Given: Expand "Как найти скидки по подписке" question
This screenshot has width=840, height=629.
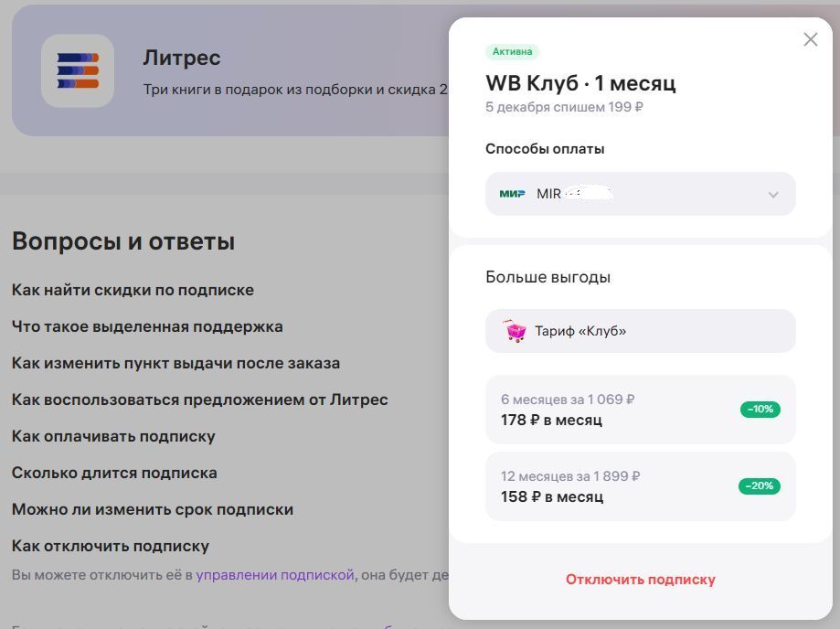Looking at the screenshot, I should click(133, 290).
